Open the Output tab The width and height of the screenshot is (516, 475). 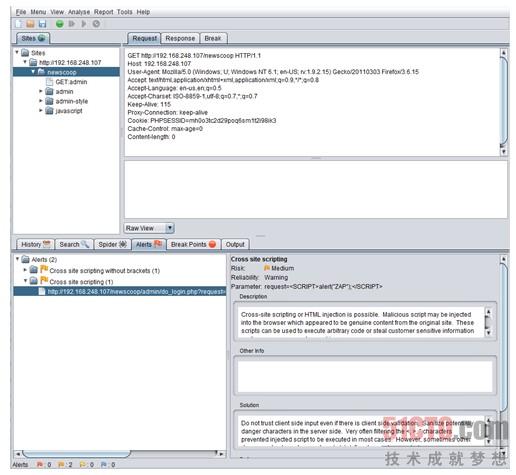(235, 244)
